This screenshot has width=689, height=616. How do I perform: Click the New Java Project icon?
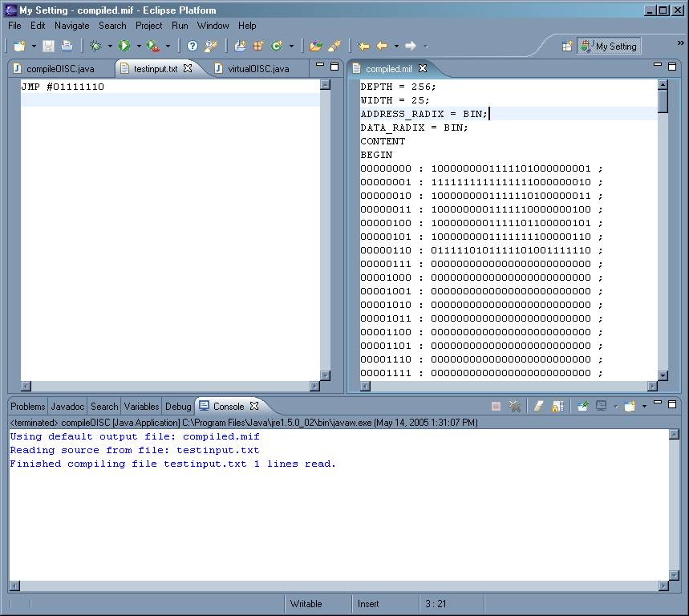point(240,46)
